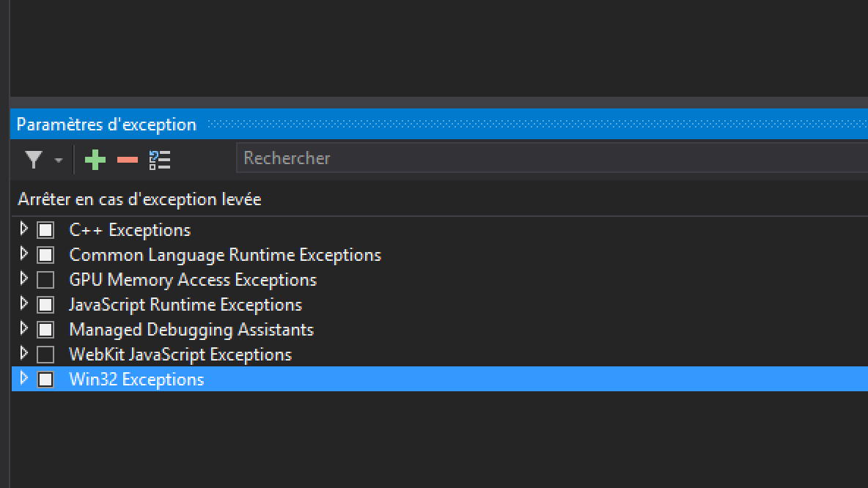
Task: Toggle the Win32 Exceptions checkbox
Action: click(x=45, y=380)
